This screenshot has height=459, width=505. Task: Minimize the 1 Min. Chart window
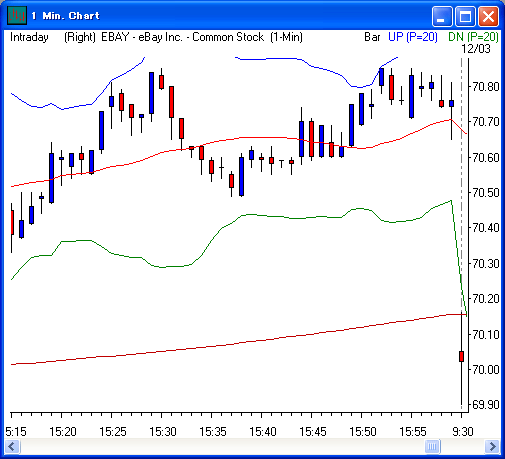click(442, 16)
